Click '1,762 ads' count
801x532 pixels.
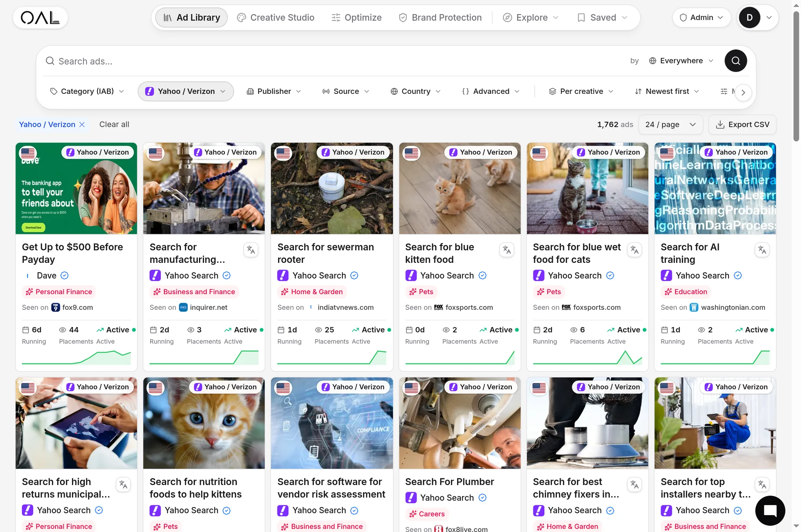[615, 124]
